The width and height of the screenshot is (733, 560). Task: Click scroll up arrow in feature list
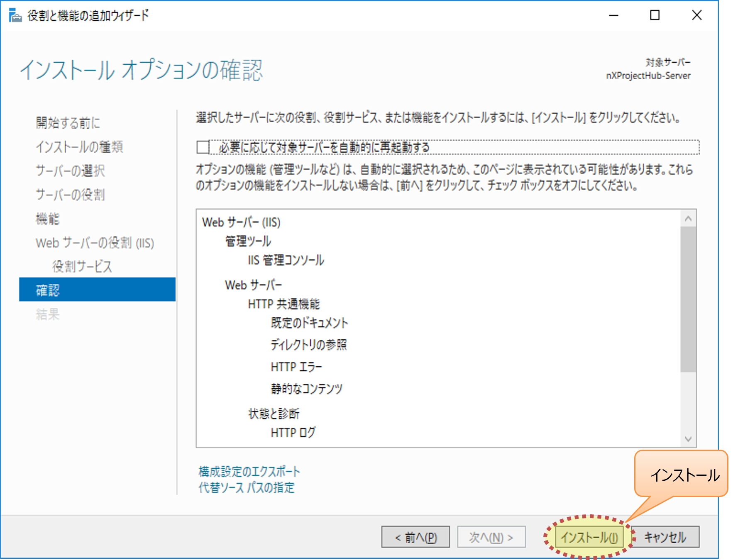point(688,218)
